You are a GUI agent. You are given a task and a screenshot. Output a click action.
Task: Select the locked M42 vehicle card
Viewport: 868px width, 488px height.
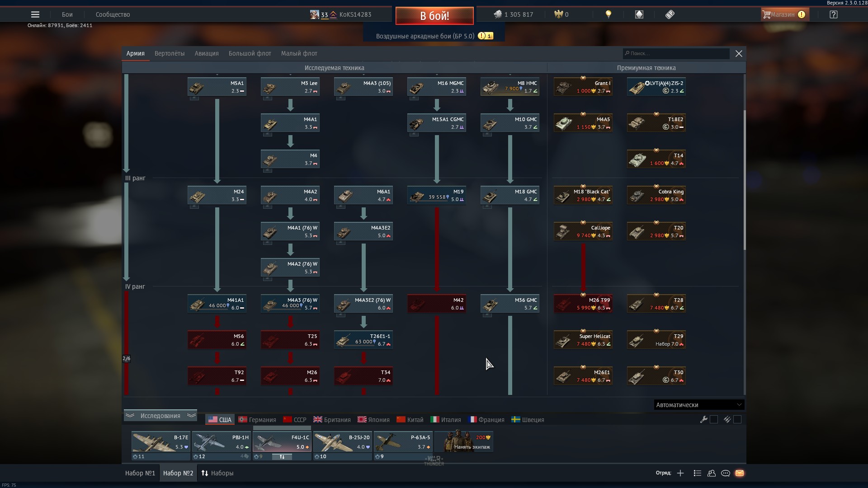[437, 304]
